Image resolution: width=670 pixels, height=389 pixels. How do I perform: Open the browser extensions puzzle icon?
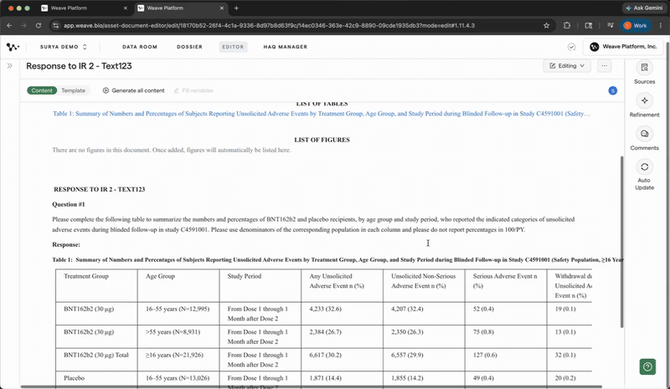(x=567, y=26)
